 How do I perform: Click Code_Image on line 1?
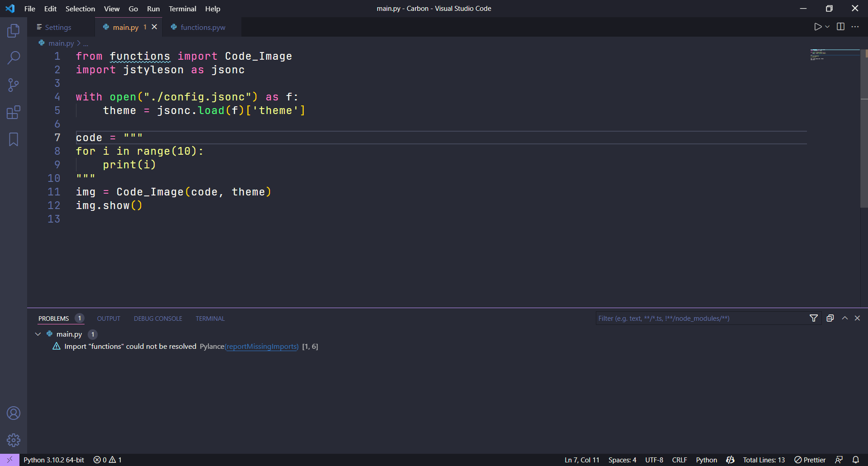click(259, 56)
